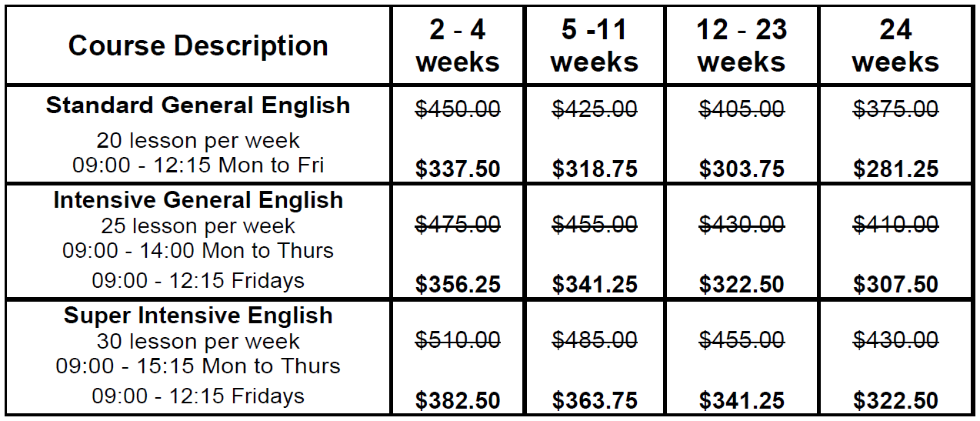Click the Intensive General English course title
This screenshot has height=421, width=980.
click(198, 200)
